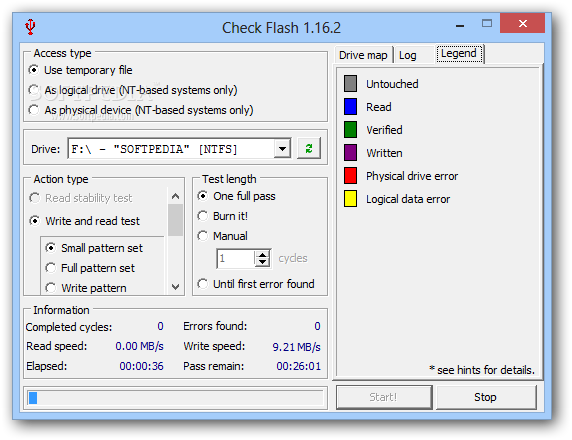This screenshot has width=572, height=440.
Task: Click the Action type scrollbar thumb
Action: pyautogui.click(x=175, y=220)
